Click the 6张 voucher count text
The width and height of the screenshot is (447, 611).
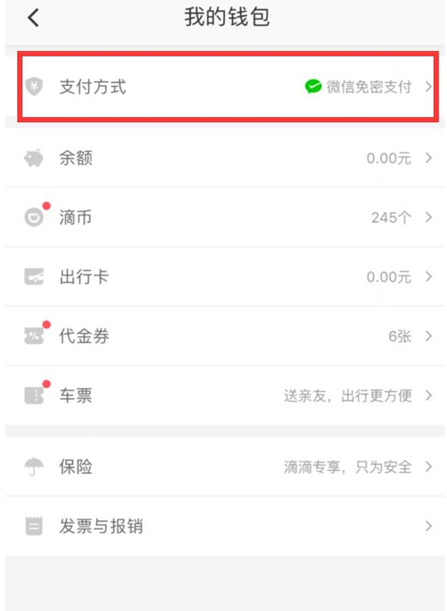400,336
